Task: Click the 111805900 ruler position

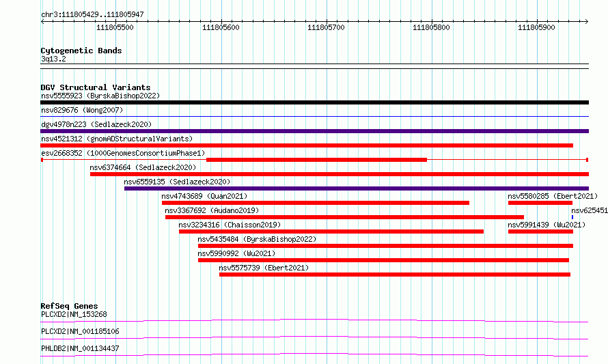Action: [x=536, y=27]
